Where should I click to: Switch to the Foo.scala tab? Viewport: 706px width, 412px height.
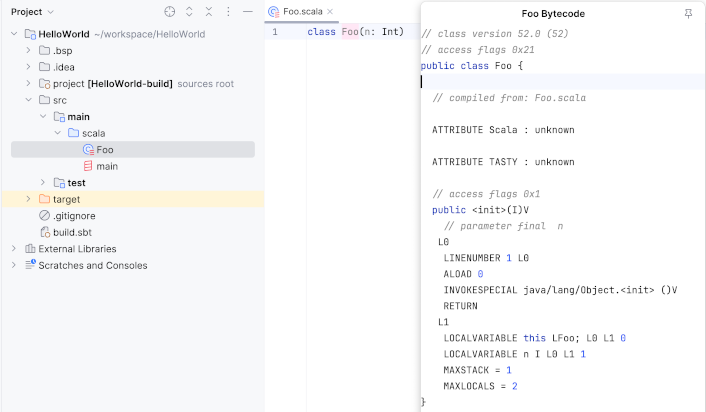300,12
